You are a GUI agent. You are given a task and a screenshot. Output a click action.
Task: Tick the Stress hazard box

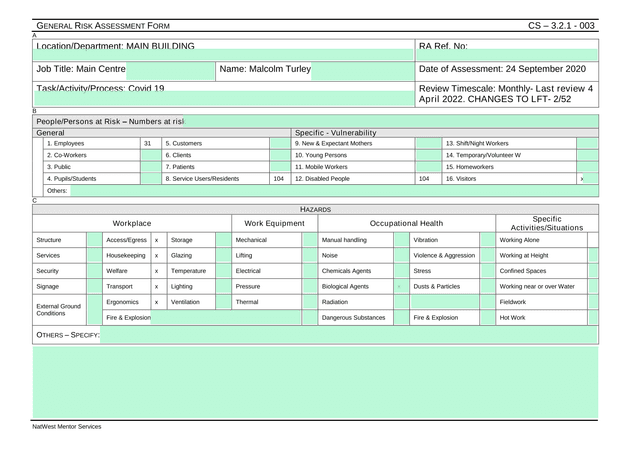tap(487, 271)
